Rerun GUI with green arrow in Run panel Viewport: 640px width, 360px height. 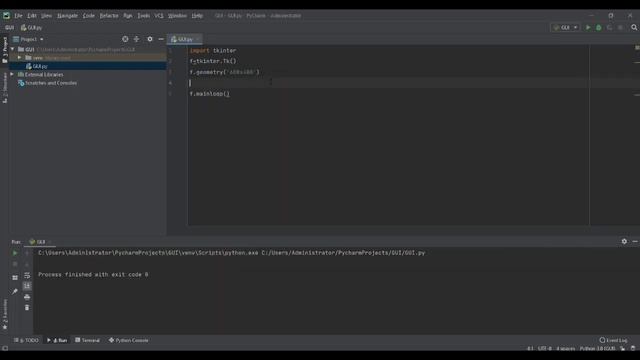pyautogui.click(x=15, y=253)
